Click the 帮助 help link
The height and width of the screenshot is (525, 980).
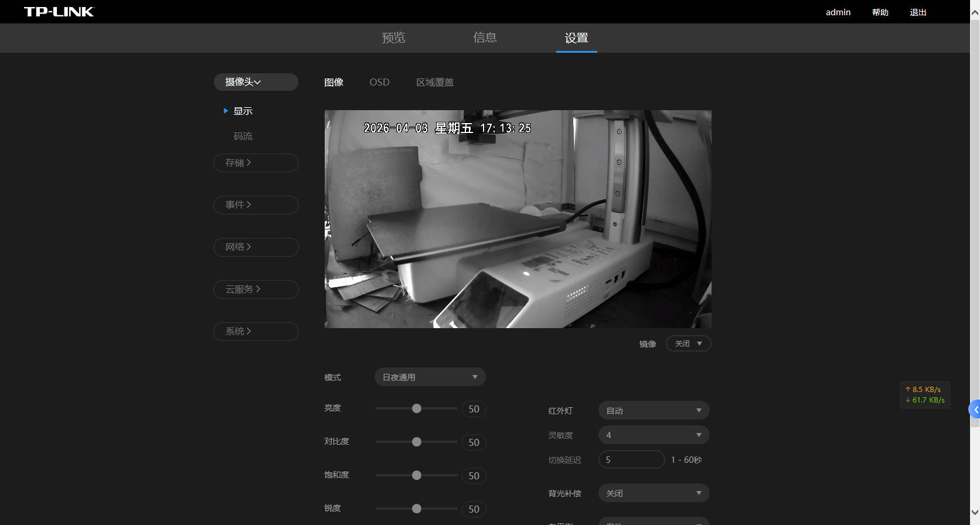tap(880, 12)
